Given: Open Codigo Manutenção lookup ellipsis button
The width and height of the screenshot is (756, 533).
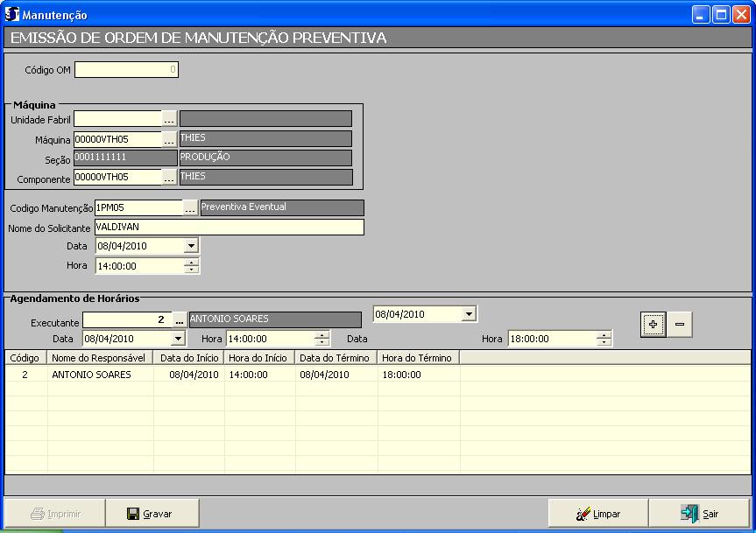Looking at the screenshot, I should (190, 208).
